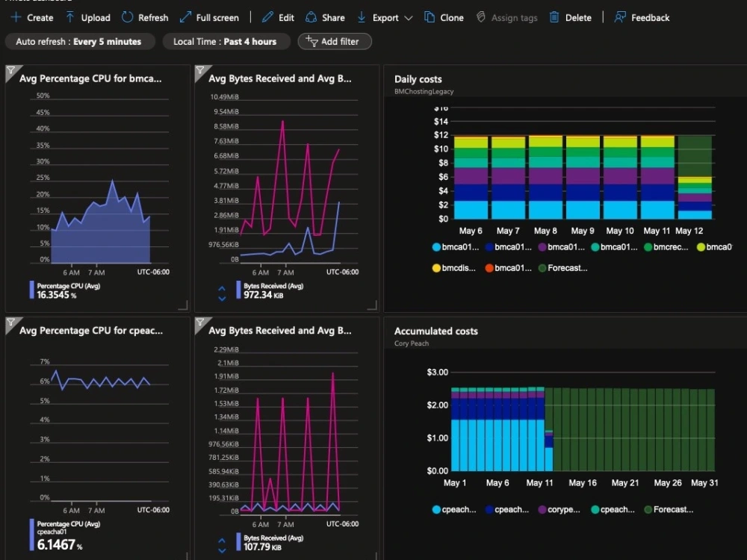Click the Clone copy icon

tap(430, 17)
